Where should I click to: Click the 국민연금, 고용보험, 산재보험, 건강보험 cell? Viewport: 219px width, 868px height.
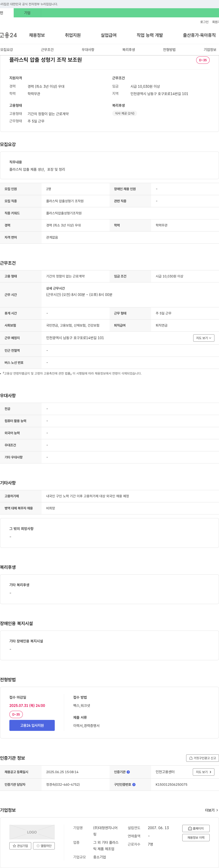pos(73,325)
